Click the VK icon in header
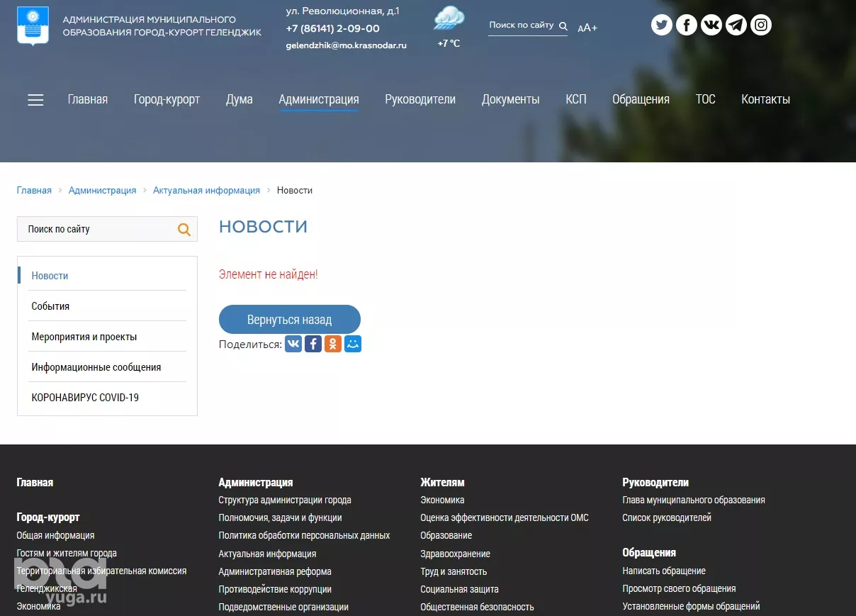Image resolution: width=856 pixels, height=616 pixels. 711,26
